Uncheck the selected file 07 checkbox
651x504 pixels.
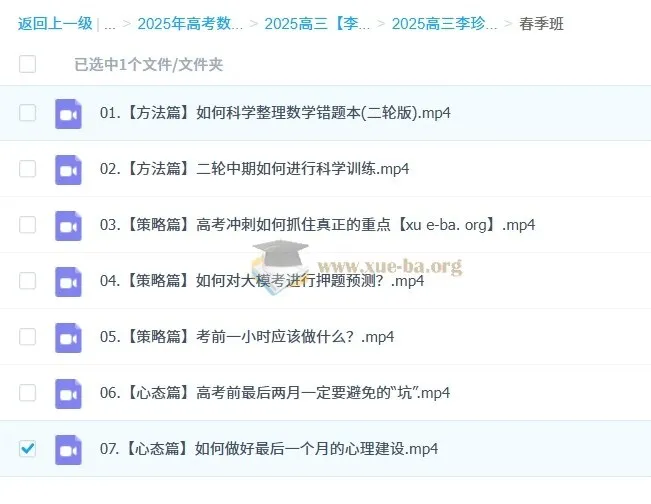coord(27,449)
